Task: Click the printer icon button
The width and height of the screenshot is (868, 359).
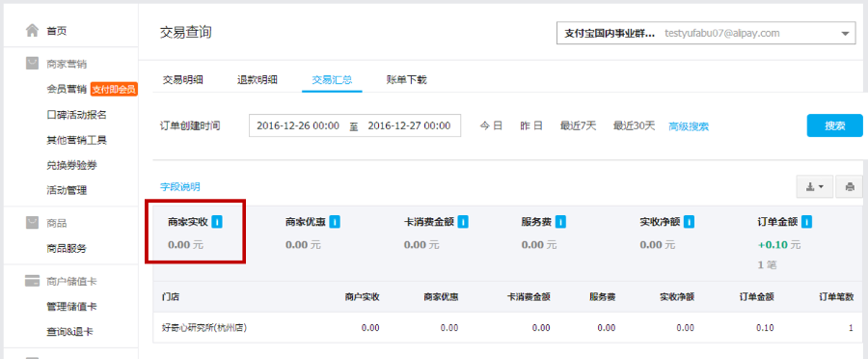Action: coord(850,187)
